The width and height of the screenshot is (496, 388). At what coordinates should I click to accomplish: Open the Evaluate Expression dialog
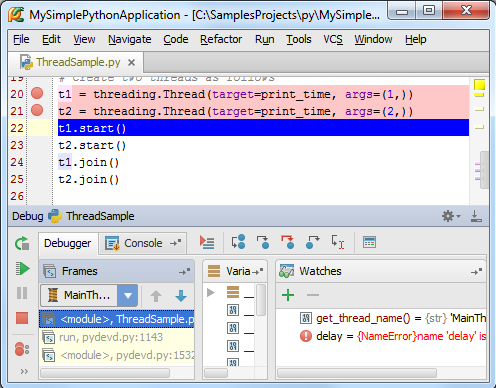(369, 242)
